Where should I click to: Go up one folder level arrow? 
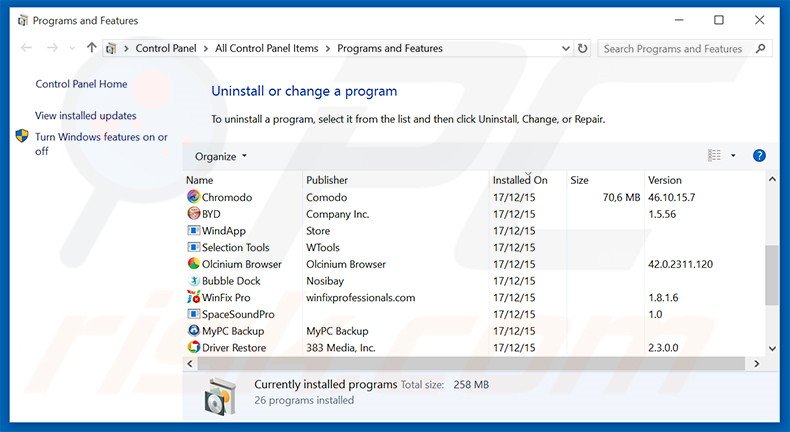tap(91, 48)
